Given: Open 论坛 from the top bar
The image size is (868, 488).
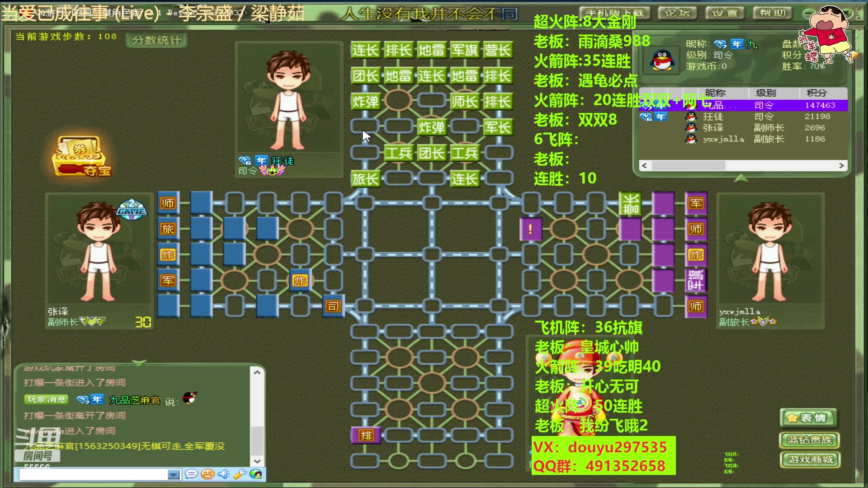Looking at the screenshot, I should coord(677,13).
